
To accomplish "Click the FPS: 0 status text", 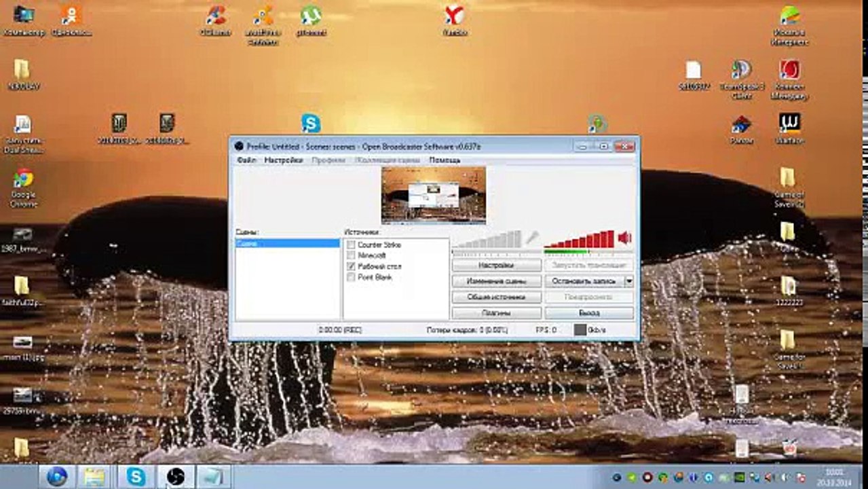I will click(x=546, y=329).
